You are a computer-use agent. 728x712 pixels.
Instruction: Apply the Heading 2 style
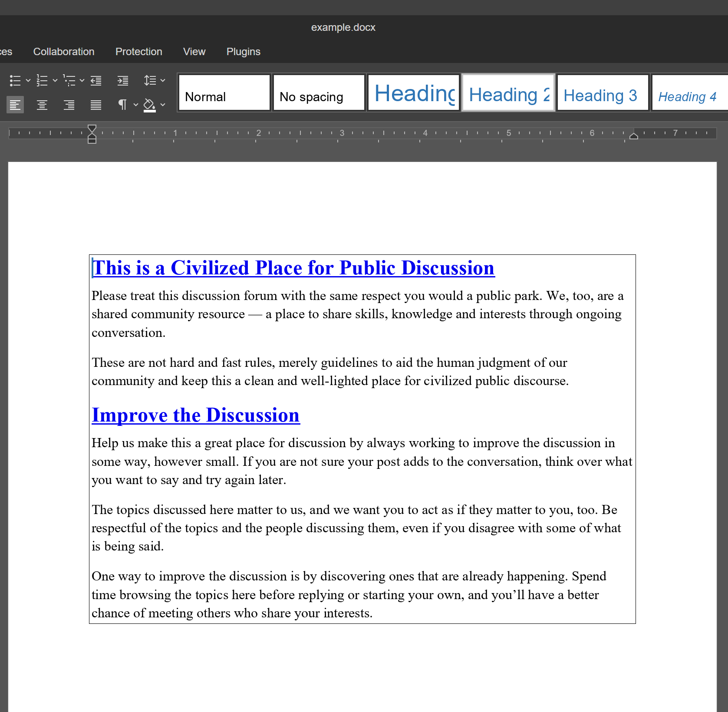tap(508, 93)
